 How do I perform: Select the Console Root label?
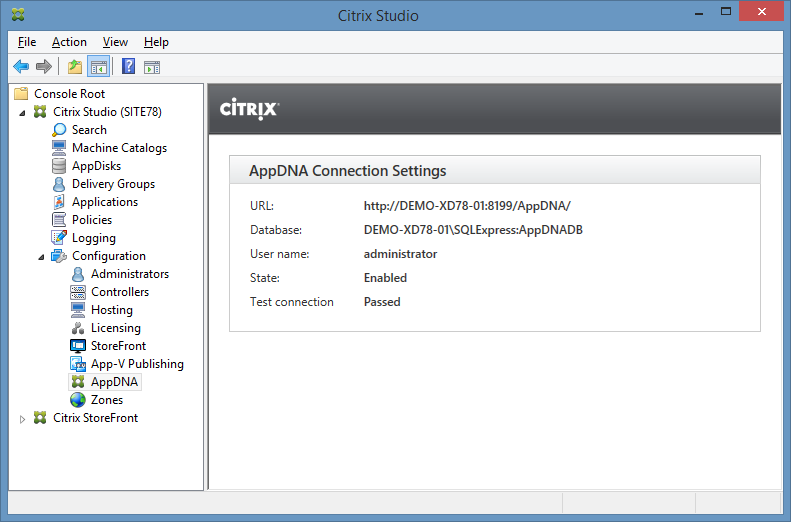click(x=70, y=94)
